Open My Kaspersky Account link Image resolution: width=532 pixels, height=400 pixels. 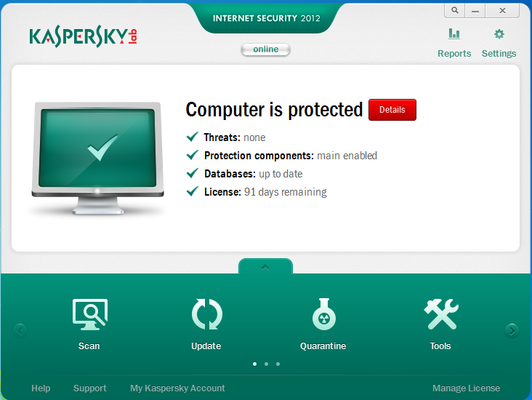(177, 388)
